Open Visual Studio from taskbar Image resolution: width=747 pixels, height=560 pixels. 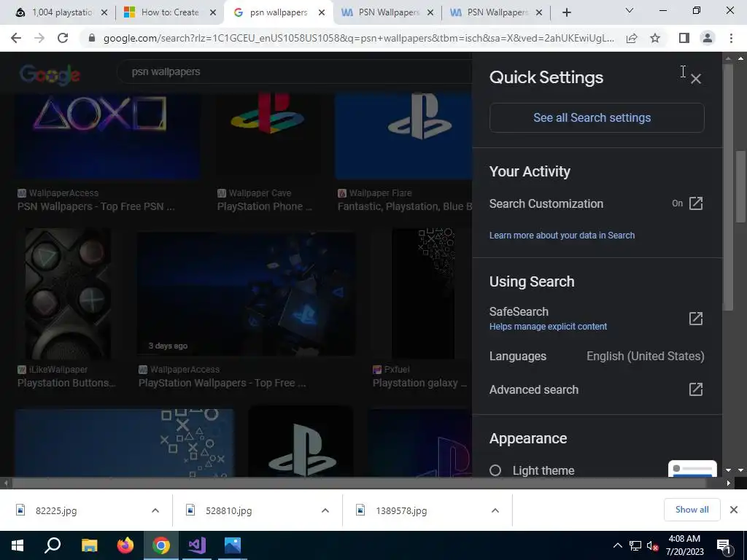pyautogui.click(x=197, y=545)
